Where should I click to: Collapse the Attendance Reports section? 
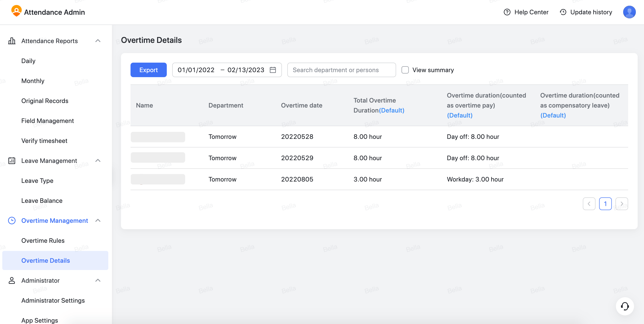98,41
